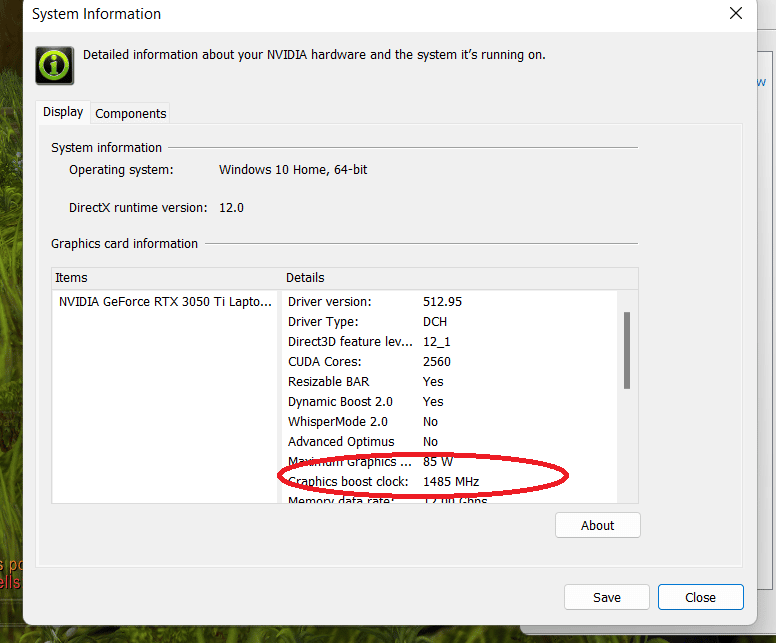Select the Resizable BAR row

coord(450,382)
